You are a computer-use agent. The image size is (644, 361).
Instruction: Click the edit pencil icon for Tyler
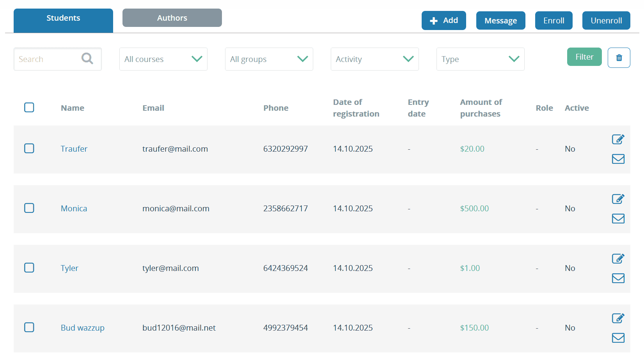[x=618, y=258]
